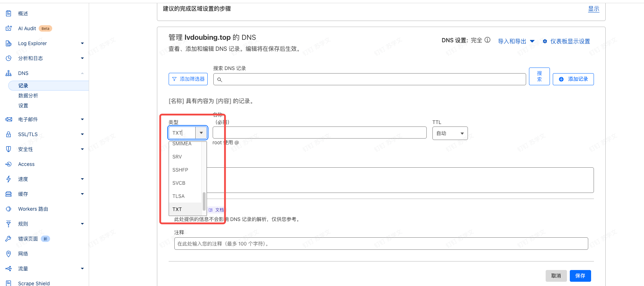Screen dimensions: 644x286
Task: Click the 添加记录 button
Action: 573,79
